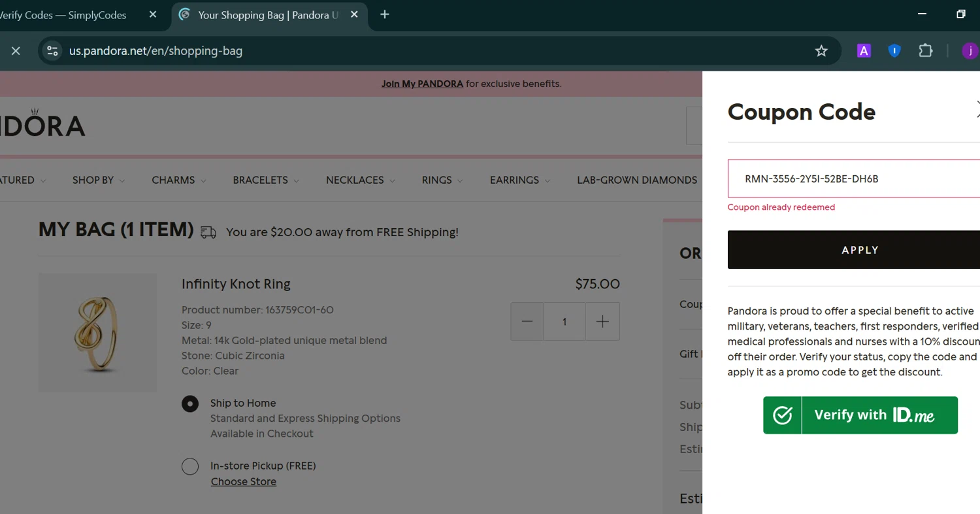Click the 'Color: Clear' text
The image size is (980, 514).
click(x=210, y=371)
